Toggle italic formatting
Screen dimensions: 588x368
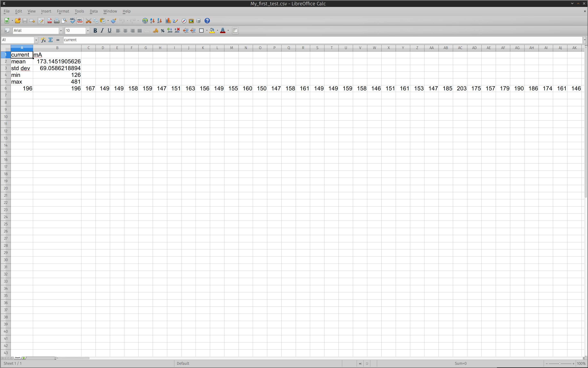coord(102,30)
